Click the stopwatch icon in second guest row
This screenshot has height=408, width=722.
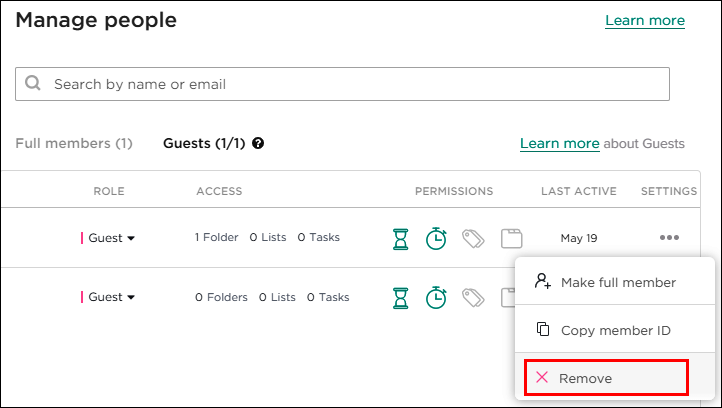pos(436,297)
